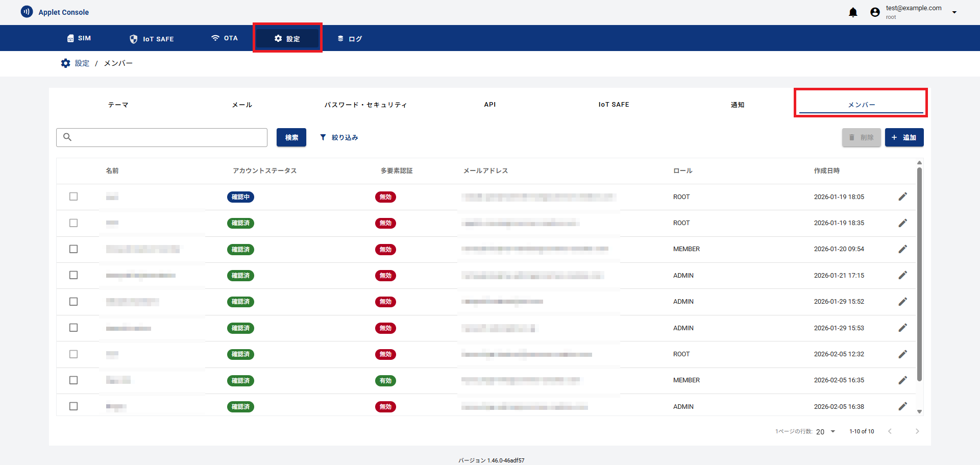The width and height of the screenshot is (980, 465).
Task: Switch to the パスワード・セキュリティ tab
Action: 365,105
